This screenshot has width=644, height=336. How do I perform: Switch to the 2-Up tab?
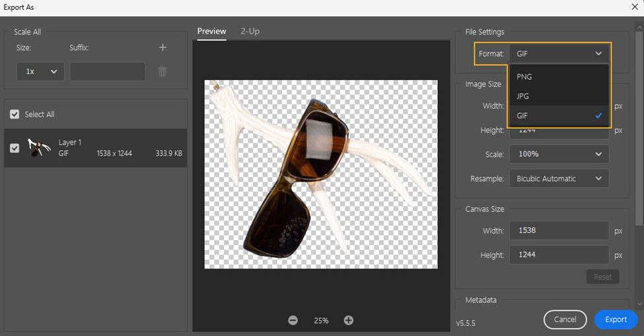click(250, 31)
